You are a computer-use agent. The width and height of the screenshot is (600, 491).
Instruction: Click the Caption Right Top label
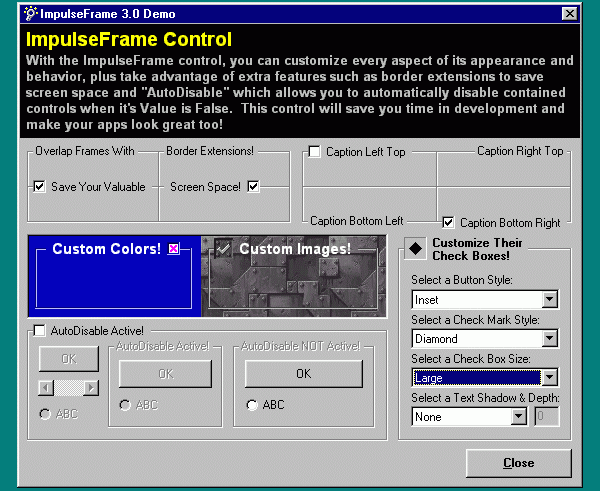pyautogui.click(x=520, y=151)
